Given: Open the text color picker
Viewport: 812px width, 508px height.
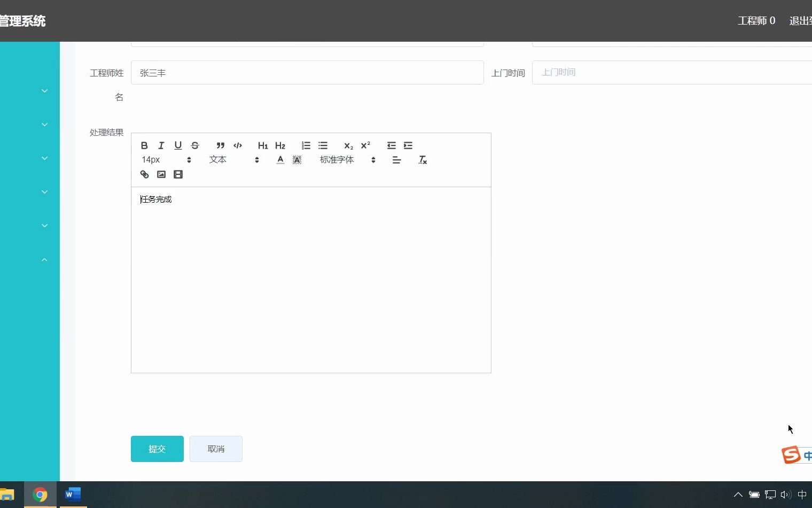Looking at the screenshot, I should [280, 160].
